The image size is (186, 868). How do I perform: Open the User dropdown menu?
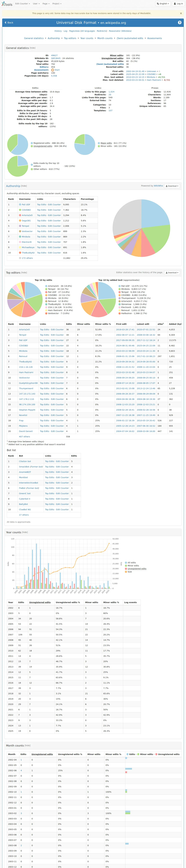(36, 4)
